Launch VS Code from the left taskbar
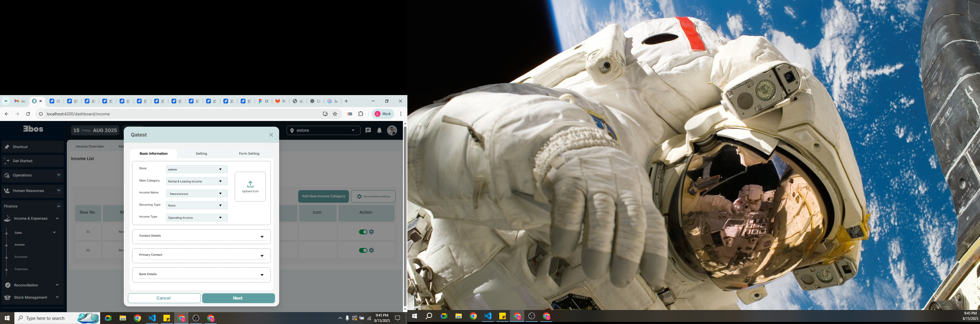Screen dimensions: 980x324 point(152,318)
